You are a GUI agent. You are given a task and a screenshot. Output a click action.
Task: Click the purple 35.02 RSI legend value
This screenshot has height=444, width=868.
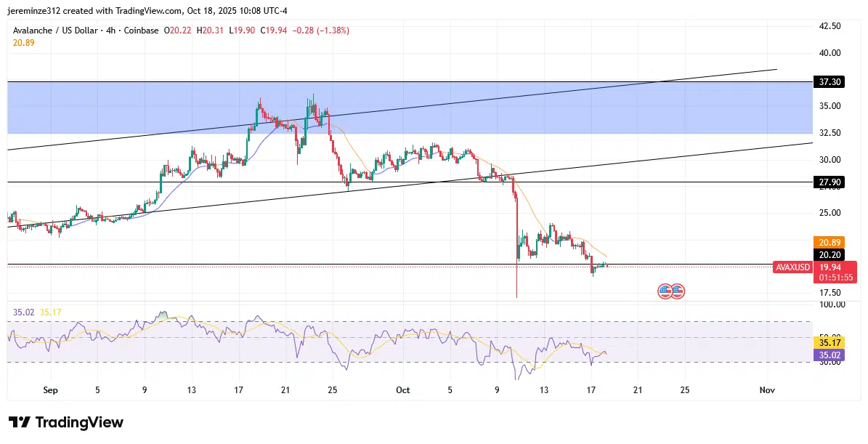(x=23, y=312)
